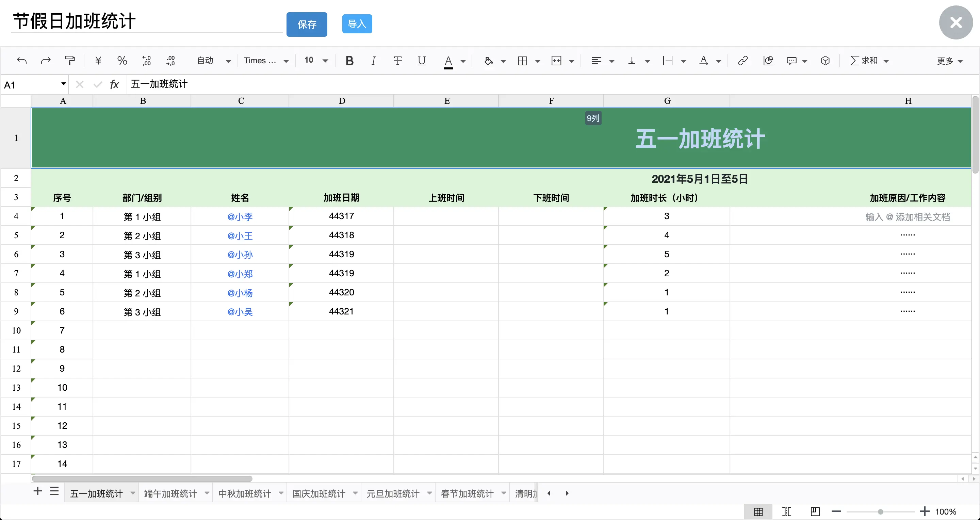Toggle underline formatting

pos(422,61)
